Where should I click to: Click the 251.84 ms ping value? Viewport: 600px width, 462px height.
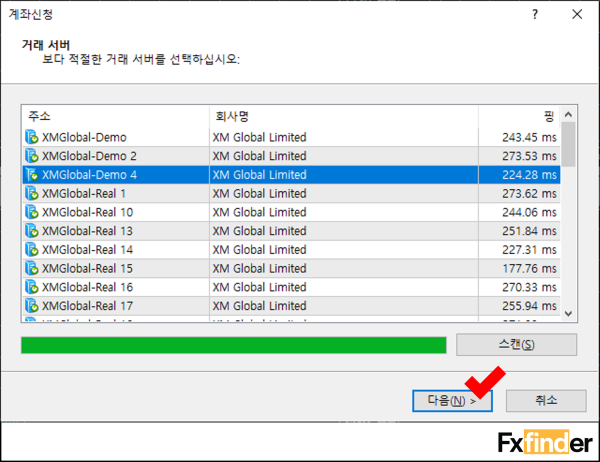click(x=529, y=231)
